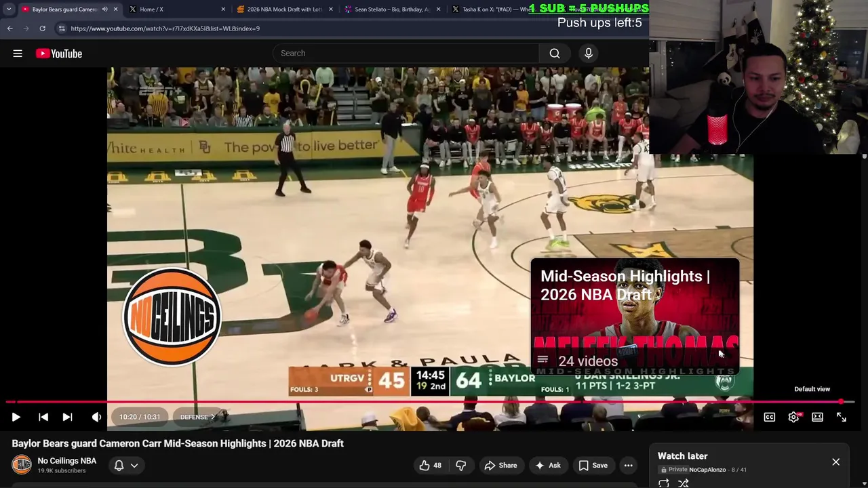Toggle the channel notification bell
Screen dimensions: 868x488
(119, 466)
